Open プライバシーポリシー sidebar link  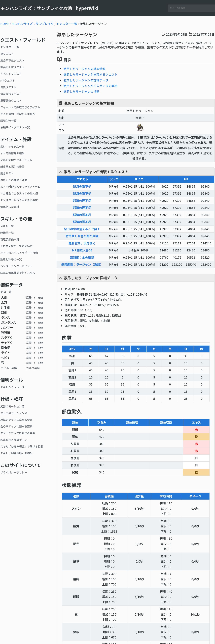(14, 472)
